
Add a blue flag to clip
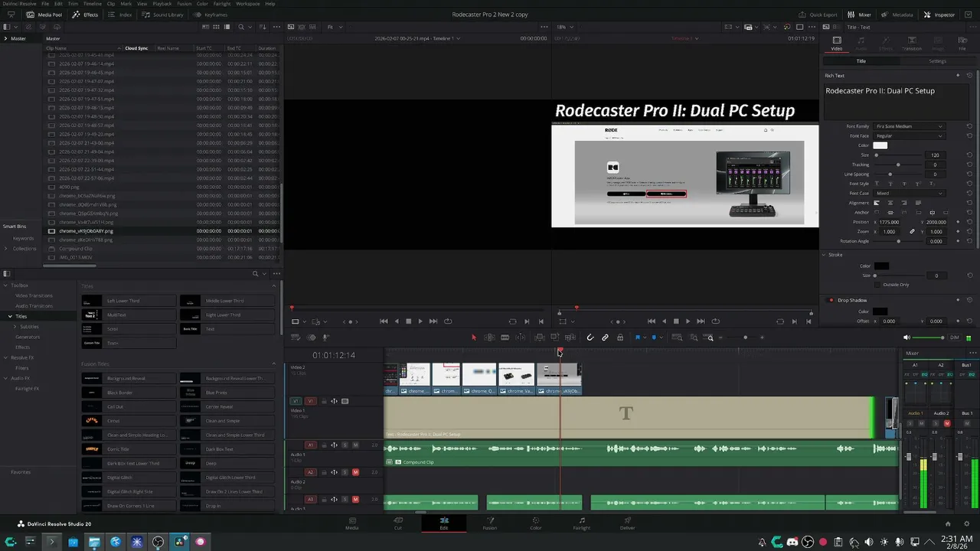pos(637,337)
